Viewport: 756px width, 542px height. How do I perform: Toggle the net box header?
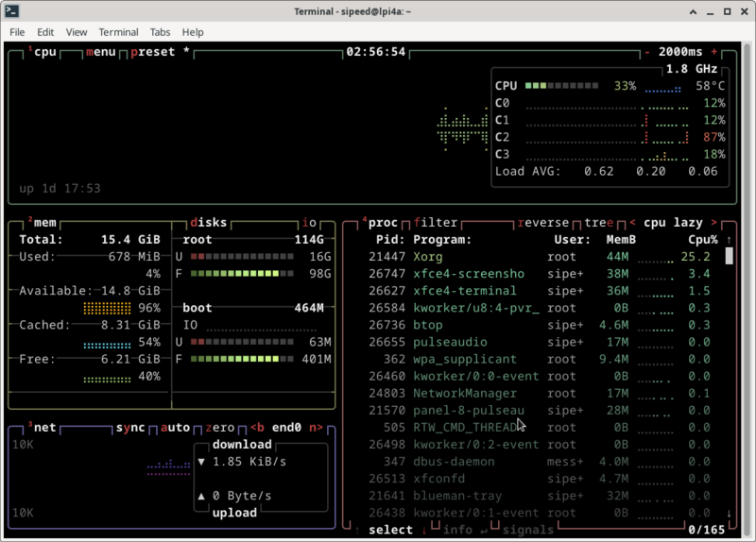42,428
